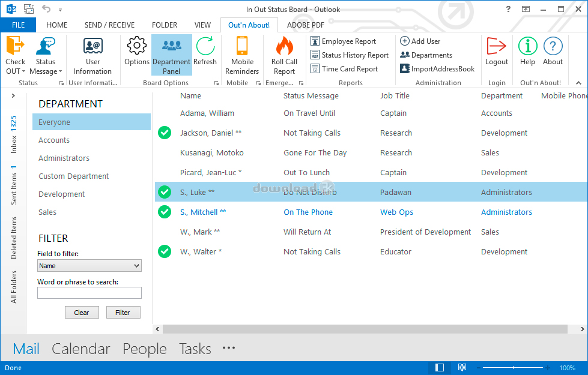Open the Employee Report
The image size is (588, 375).
pos(344,41)
